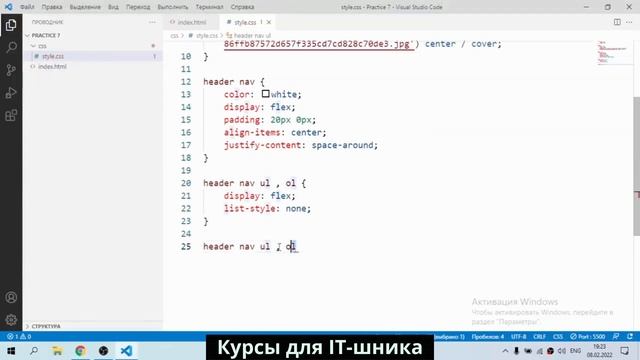Click the white color swatch on line 13
Screen dimensions: 640x360
click(x=265, y=94)
